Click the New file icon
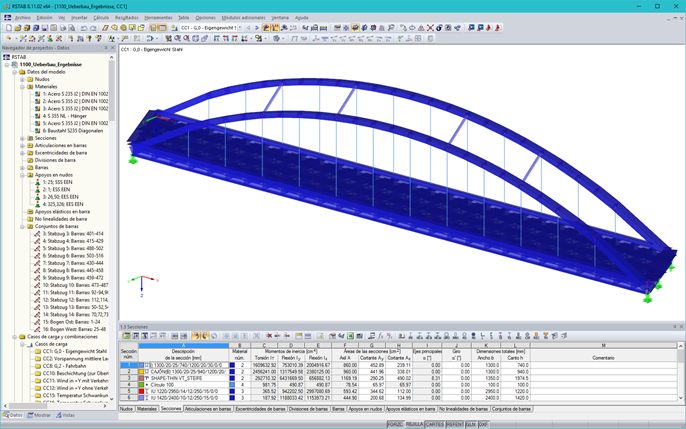 tap(9, 28)
